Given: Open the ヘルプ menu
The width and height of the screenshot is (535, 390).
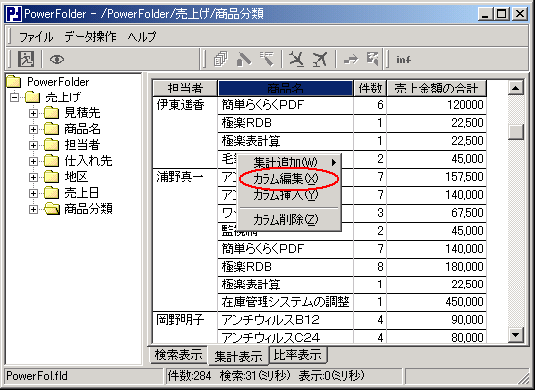Looking at the screenshot, I should pos(142,37).
